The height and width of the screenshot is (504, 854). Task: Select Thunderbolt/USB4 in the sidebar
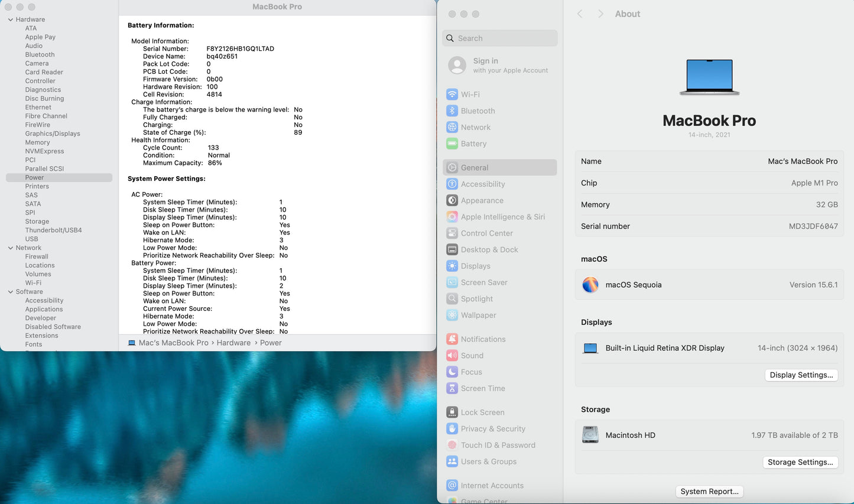point(53,230)
